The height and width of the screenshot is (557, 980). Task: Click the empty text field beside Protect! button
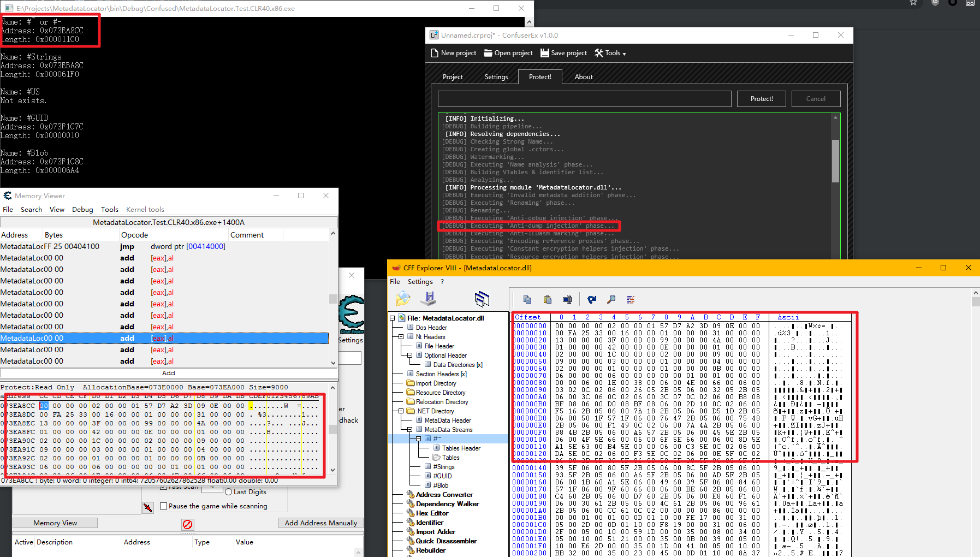tap(584, 99)
